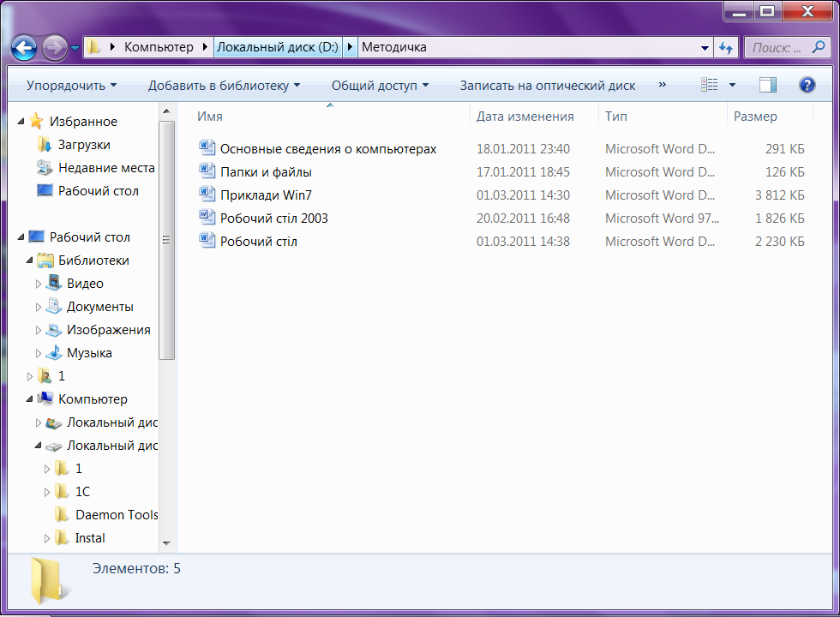Open the Общий доступ menu
The image size is (840, 617).
tap(380, 86)
